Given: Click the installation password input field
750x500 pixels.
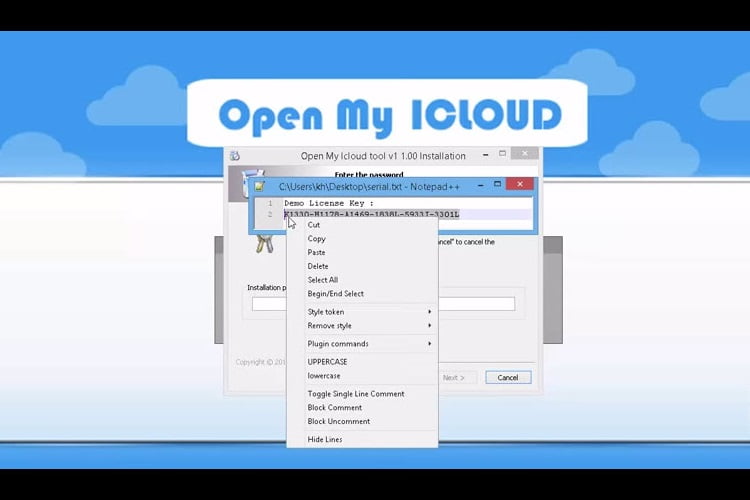Looking at the screenshot, I should pyautogui.click(x=383, y=304).
